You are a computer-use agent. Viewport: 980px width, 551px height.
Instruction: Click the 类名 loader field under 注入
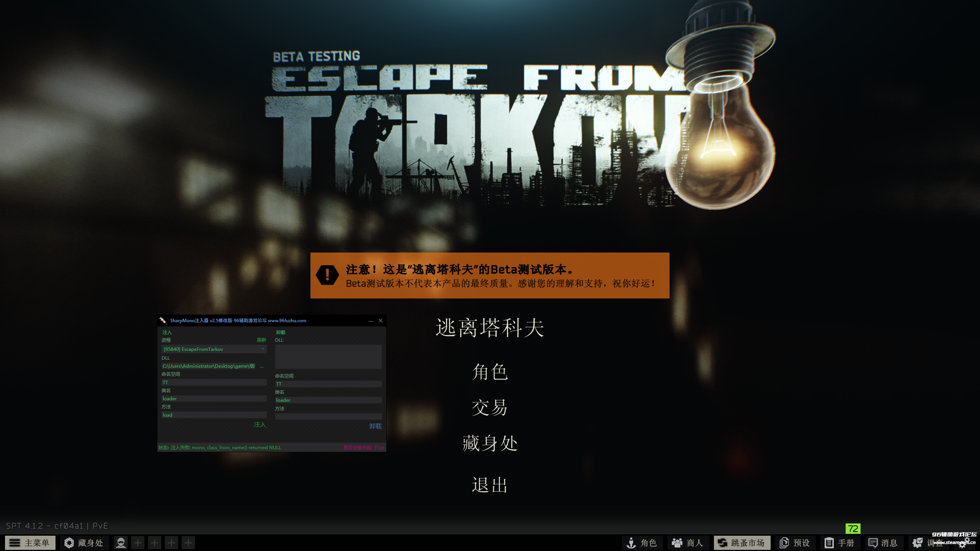coord(214,398)
